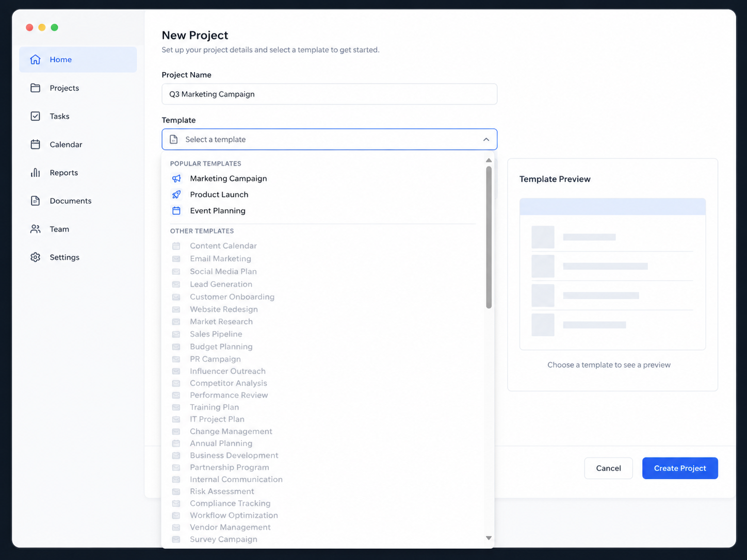Click the icon beside PR Campaign
Screen dimensions: 747x560
tap(176, 359)
